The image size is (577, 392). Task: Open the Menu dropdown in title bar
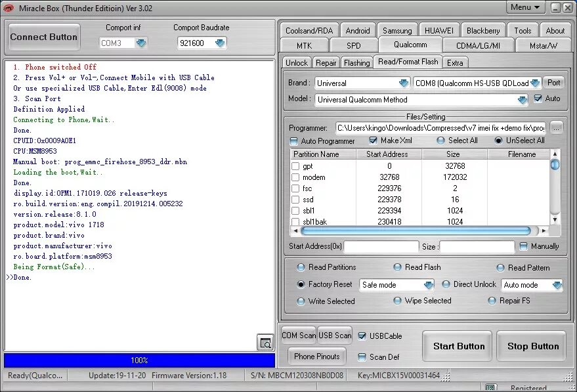click(525, 7)
